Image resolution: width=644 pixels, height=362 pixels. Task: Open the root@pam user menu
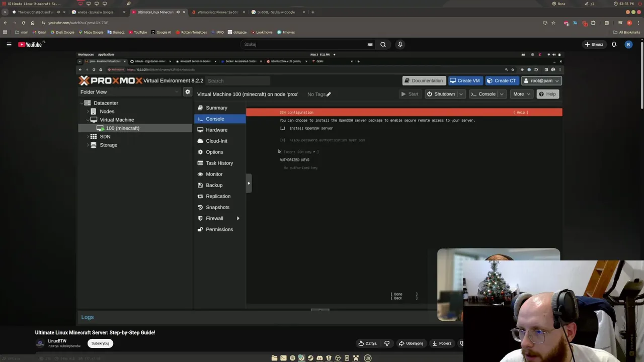tap(541, 80)
